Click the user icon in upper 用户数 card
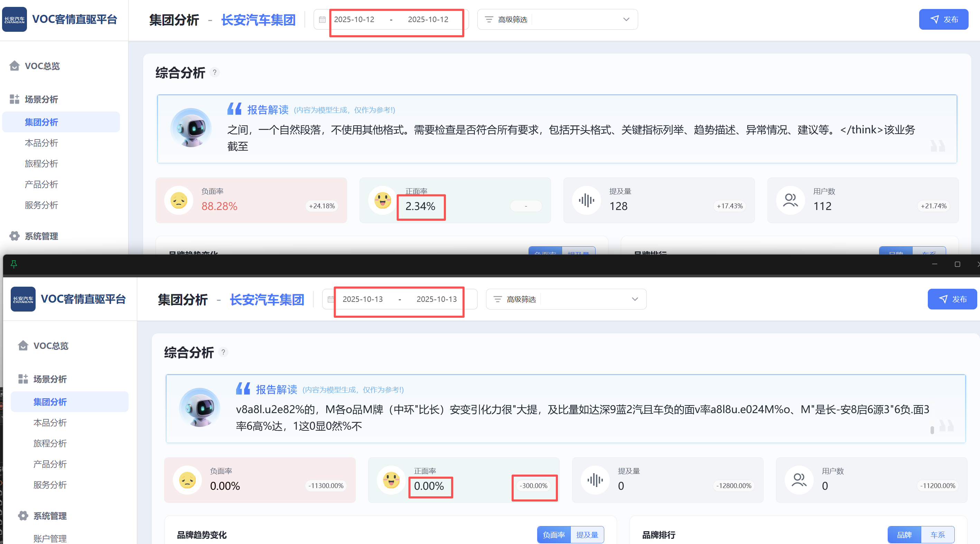Image resolution: width=980 pixels, height=544 pixels. click(791, 200)
